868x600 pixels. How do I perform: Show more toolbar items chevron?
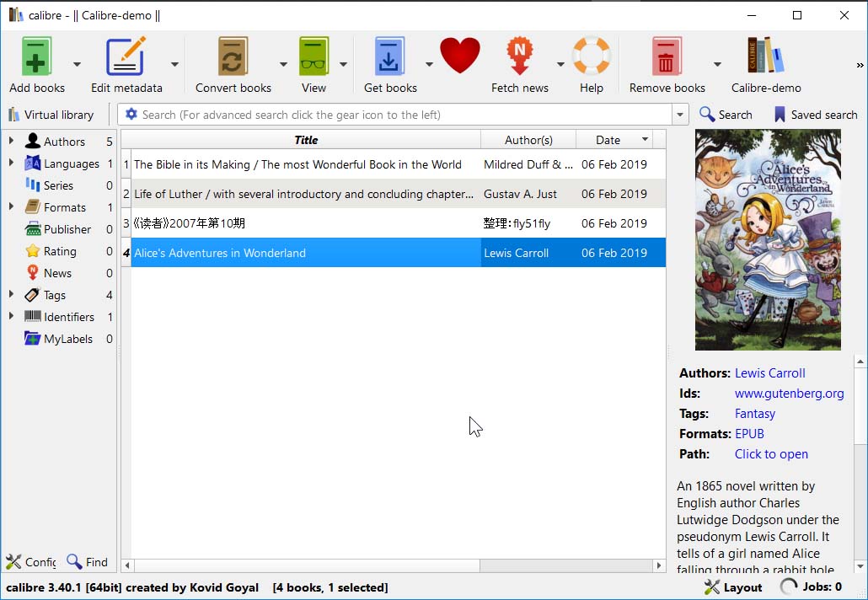[860, 66]
